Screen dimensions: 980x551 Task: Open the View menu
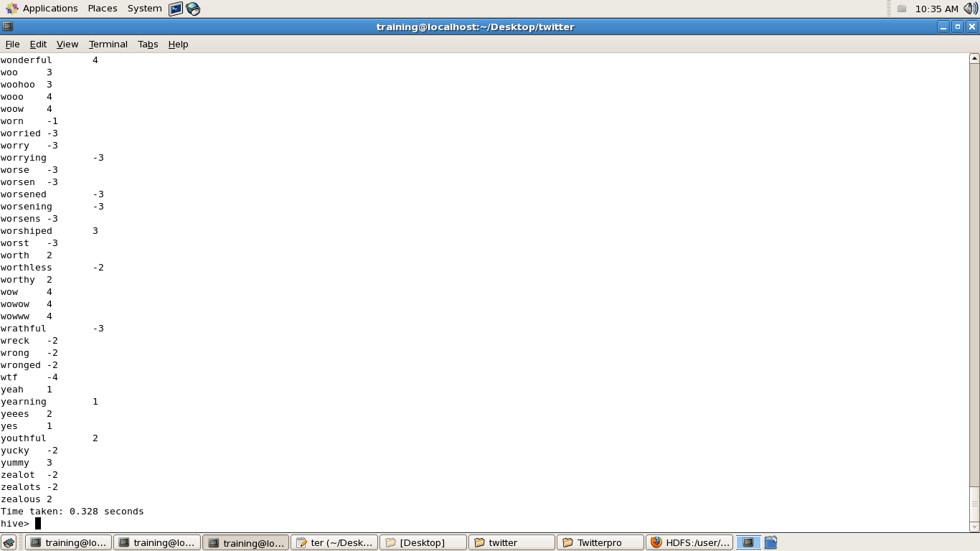tap(67, 44)
